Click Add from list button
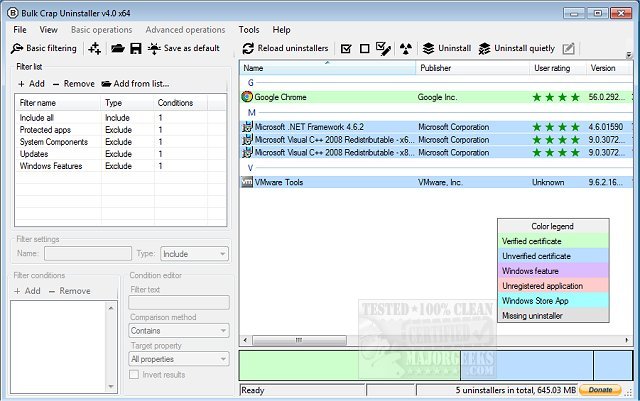Screen dimensions: 640x401 click(x=135, y=84)
